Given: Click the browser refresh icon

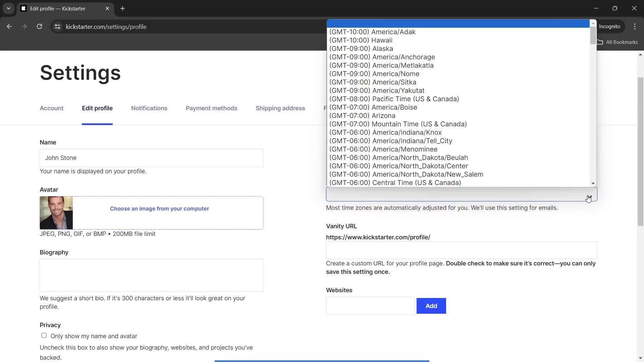Looking at the screenshot, I should pos(39,26).
